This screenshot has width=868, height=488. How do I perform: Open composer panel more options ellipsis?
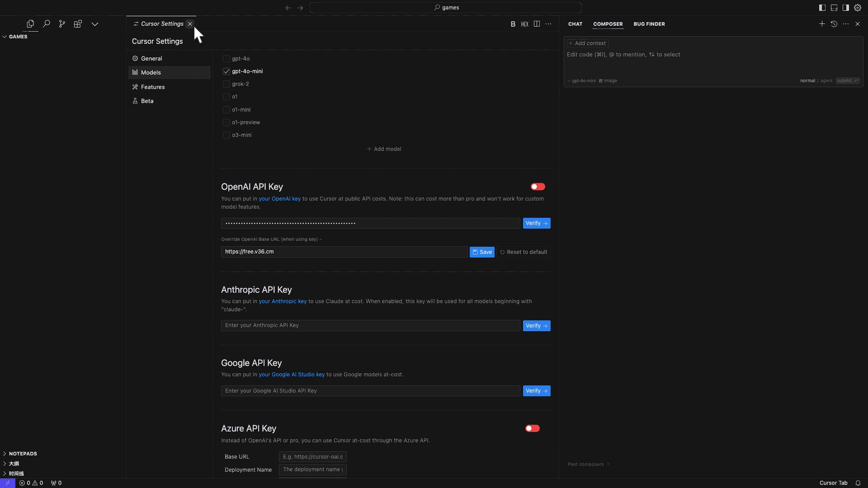coord(846,24)
